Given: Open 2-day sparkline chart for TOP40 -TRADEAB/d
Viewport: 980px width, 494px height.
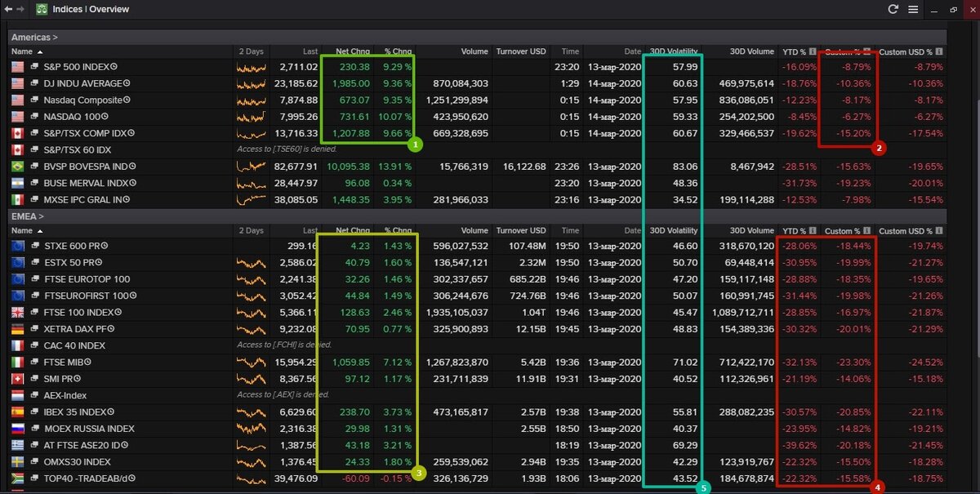Looking at the screenshot, I should (251, 478).
